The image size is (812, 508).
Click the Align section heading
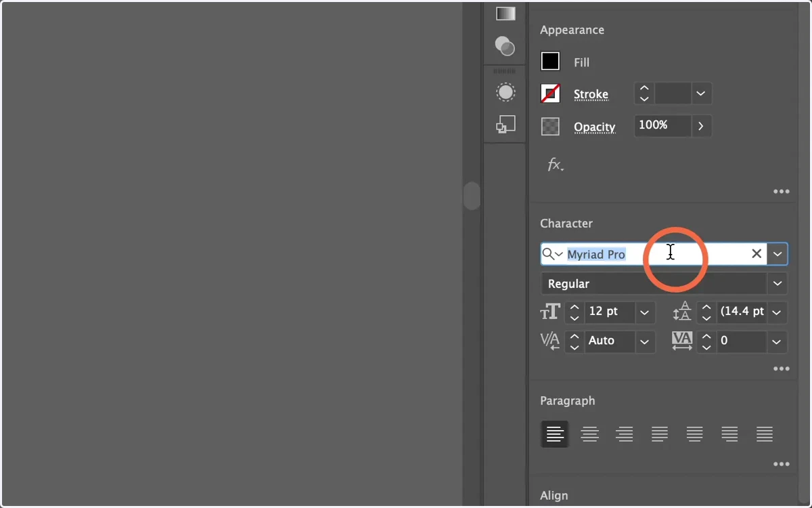point(554,496)
